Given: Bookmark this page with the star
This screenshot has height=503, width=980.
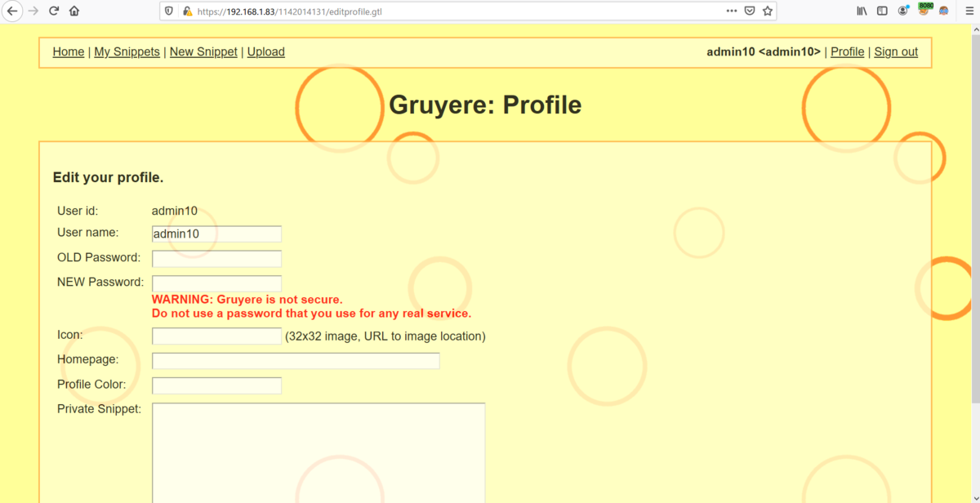Looking at the screenshot, I should pyautogui.click(x=768, y=11).
